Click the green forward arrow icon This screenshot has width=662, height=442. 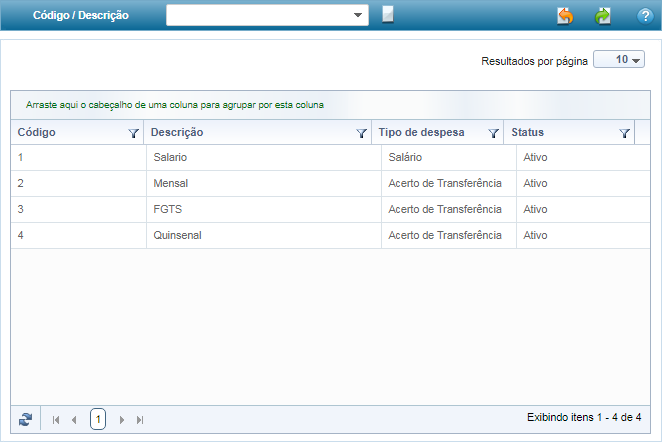pyautogui.click(x=603, y=16)
